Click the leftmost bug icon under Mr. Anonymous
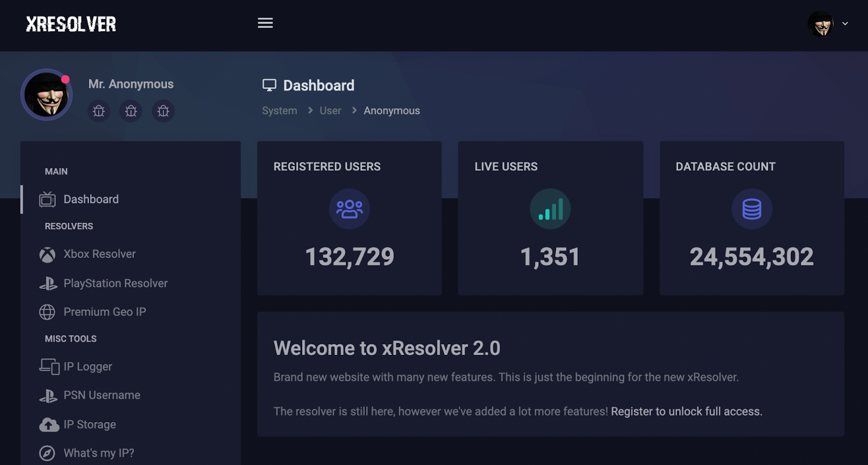This screenshot has height=465, width=868. 99,111
